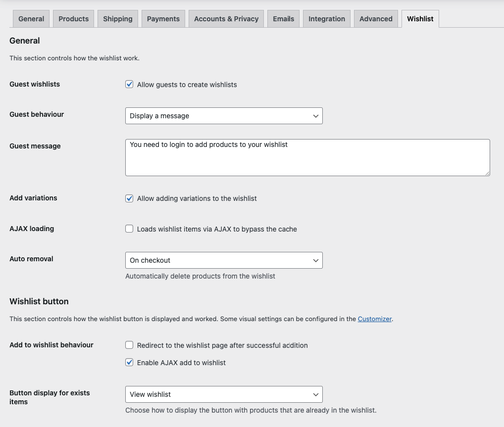
Task: Switch to the Emails tab
Action: 284,19
